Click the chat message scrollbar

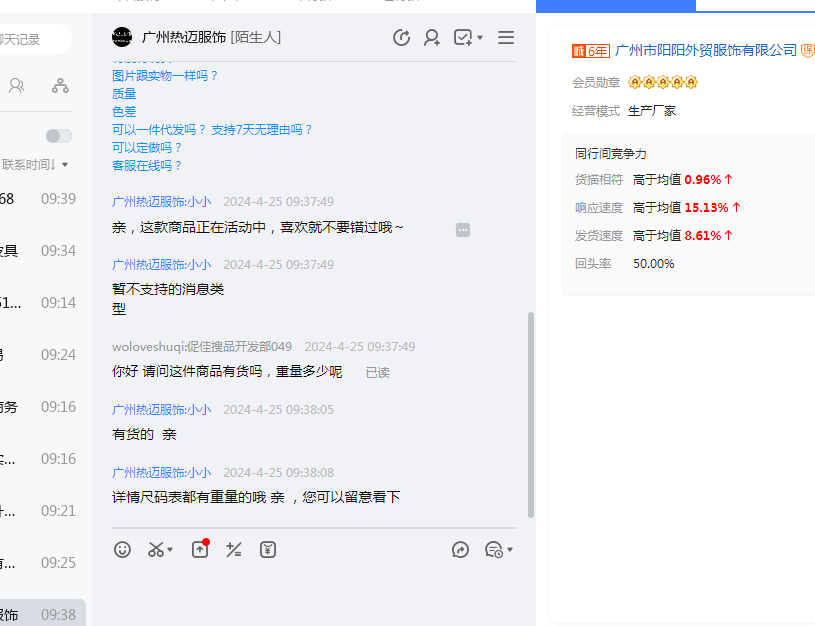tap(530, 414)
